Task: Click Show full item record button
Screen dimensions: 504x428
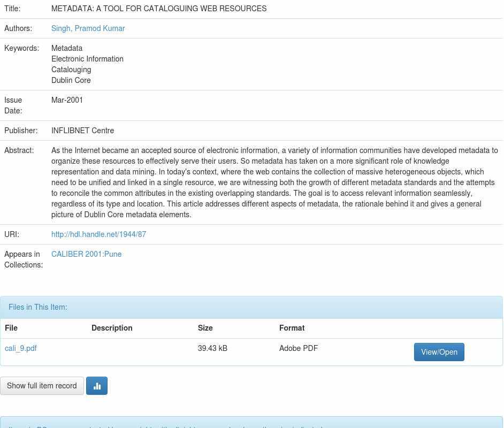Action: tap(42, 386)
